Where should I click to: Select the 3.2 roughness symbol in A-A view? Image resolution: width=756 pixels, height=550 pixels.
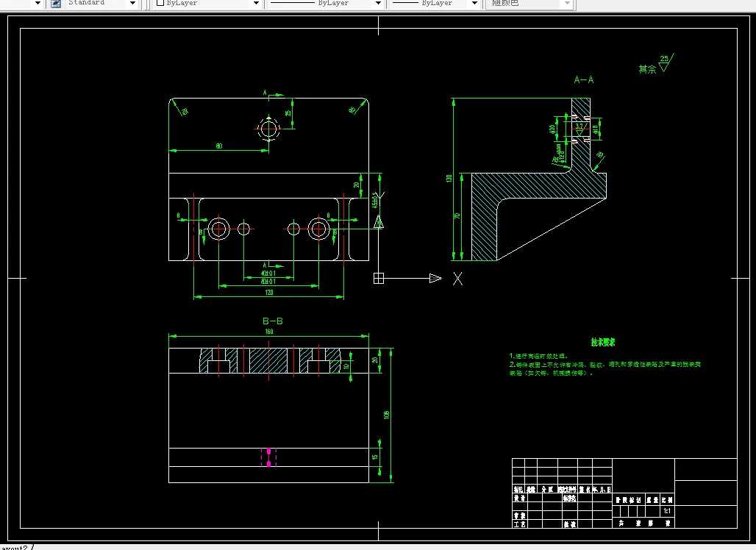click(580, 129)
